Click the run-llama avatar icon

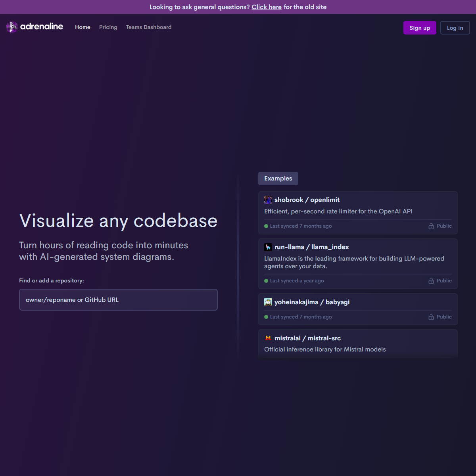[268, 247]
